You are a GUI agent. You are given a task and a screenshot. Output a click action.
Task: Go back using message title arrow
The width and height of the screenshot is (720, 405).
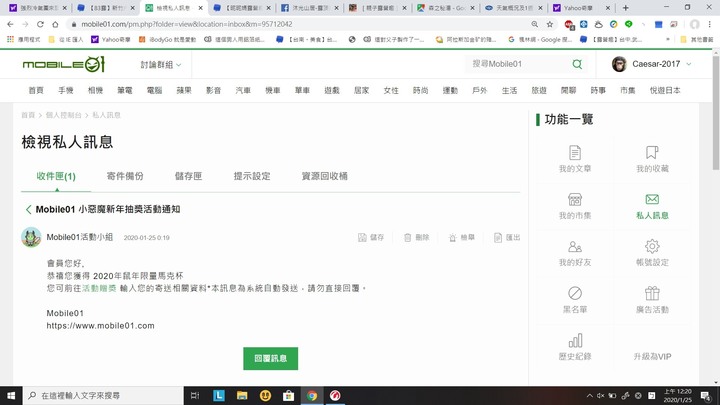tap(28, 209)
